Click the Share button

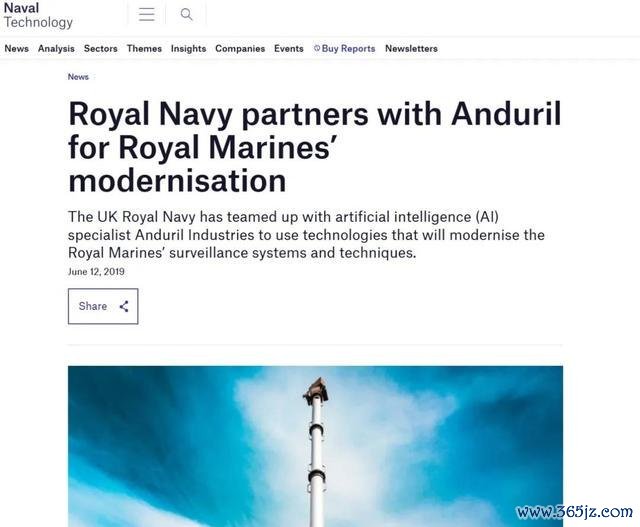point(103,306)
